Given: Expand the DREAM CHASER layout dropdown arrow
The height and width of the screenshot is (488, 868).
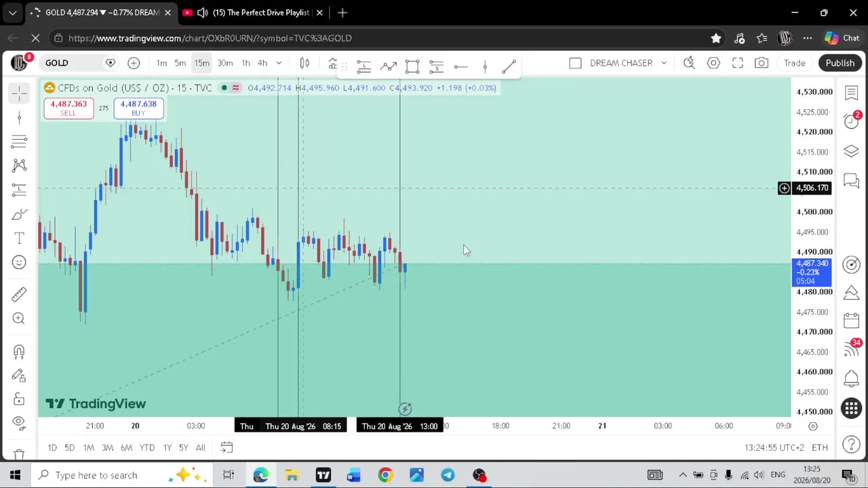Looking at the screenshot, I should [x=664, y=63].
